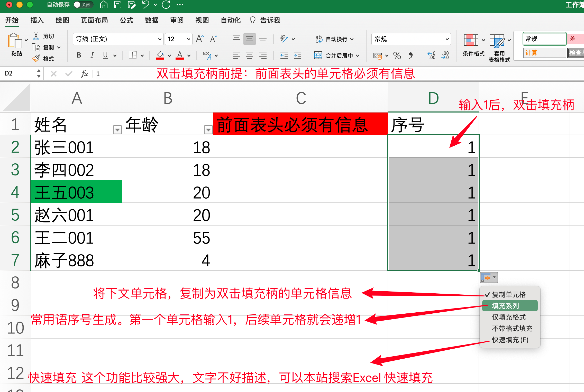The image size is (584, 392).
Task: Open the font name dropdown 等线 (正文)
Action: click(160, 39)
